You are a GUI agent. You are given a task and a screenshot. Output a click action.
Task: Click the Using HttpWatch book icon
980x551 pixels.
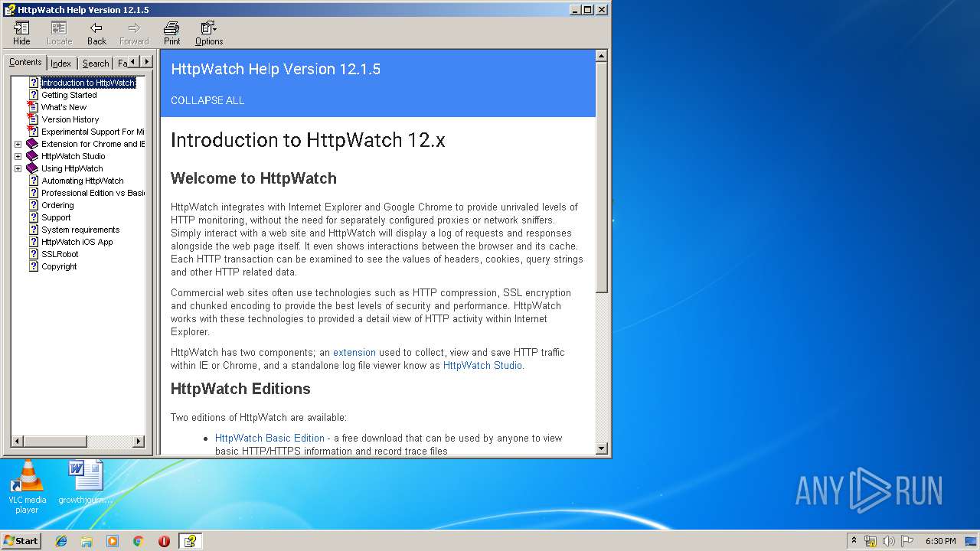click(x=32, y=168)
